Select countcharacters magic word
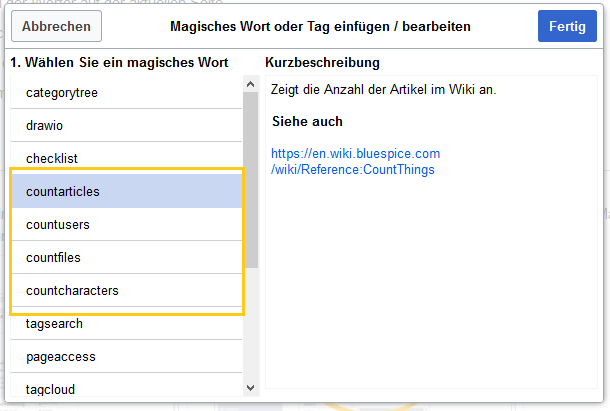This screenshot has height=411, width=610. point(126,290)
